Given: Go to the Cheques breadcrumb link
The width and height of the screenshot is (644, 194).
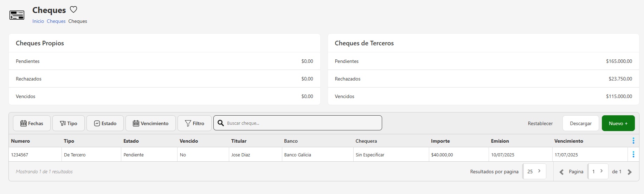Looking at the screenshot, I should tap(56, 21).
